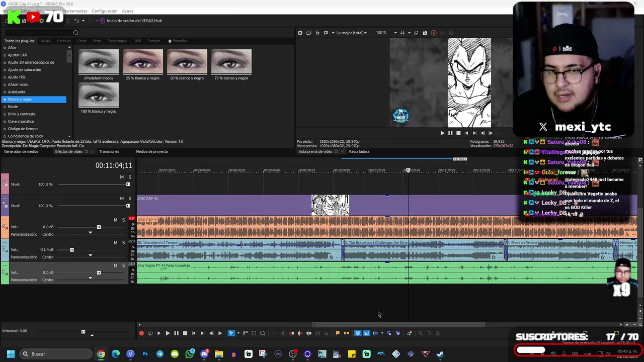Click Play from Start in the timeline transport
This screenshot has width=644, height=362.
[x=158, y=333]
